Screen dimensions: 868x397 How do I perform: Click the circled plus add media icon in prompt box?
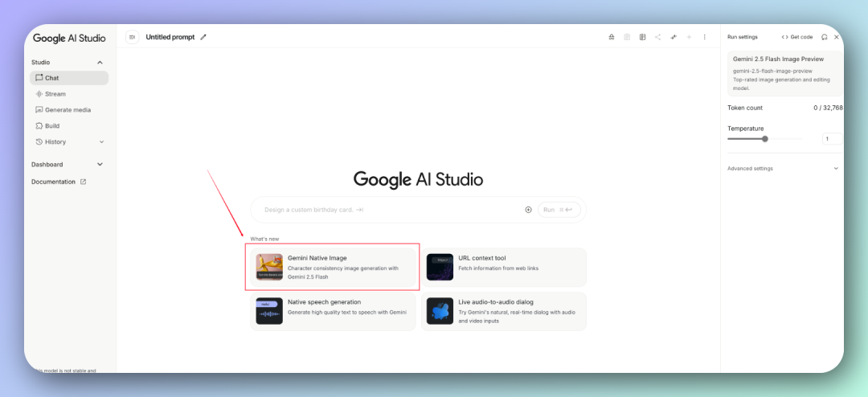click(528, 210)
